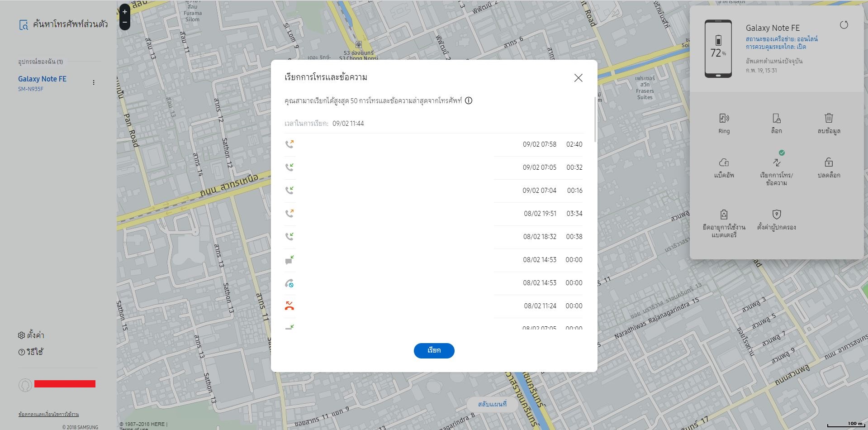
Task: Click the ล็อก lock device icon
Action: [x=777, y=119]
